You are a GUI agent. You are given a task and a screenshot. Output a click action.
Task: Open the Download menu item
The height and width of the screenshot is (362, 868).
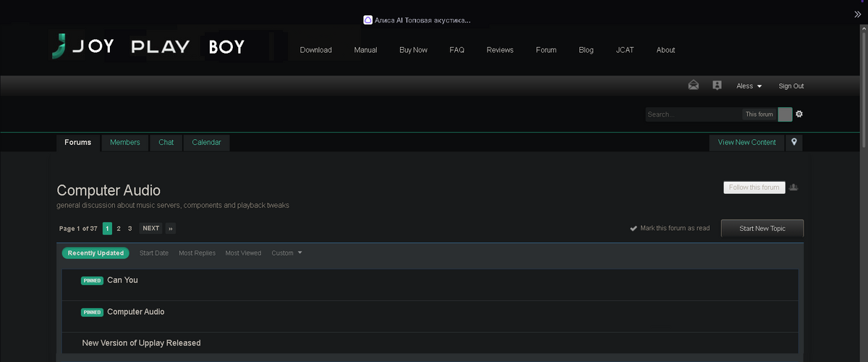316,50
